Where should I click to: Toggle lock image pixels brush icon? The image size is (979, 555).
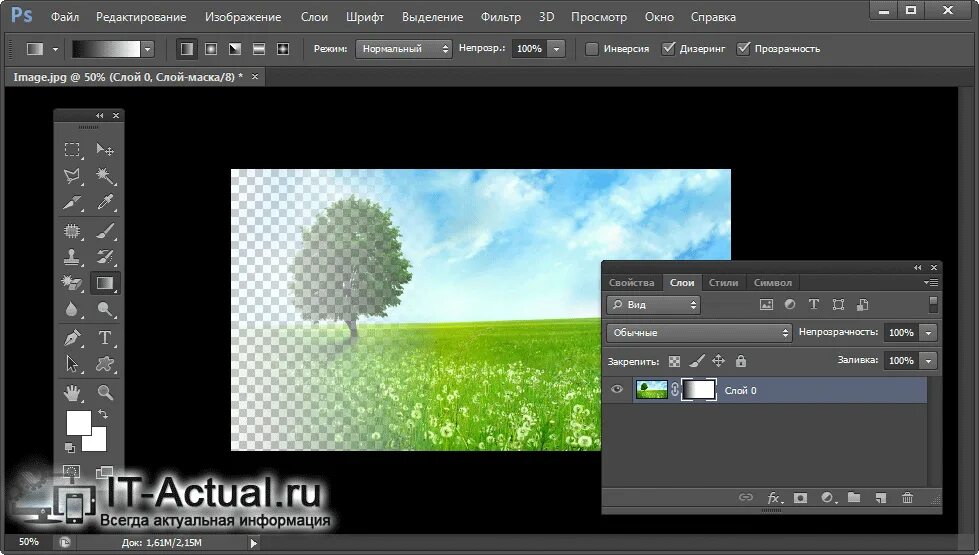[697, 361]
